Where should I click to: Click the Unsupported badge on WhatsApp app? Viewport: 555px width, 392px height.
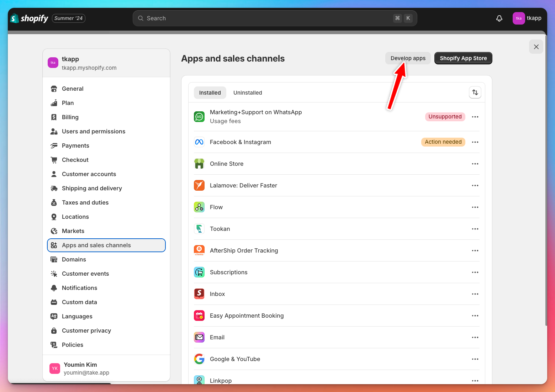tap(445, 117)
